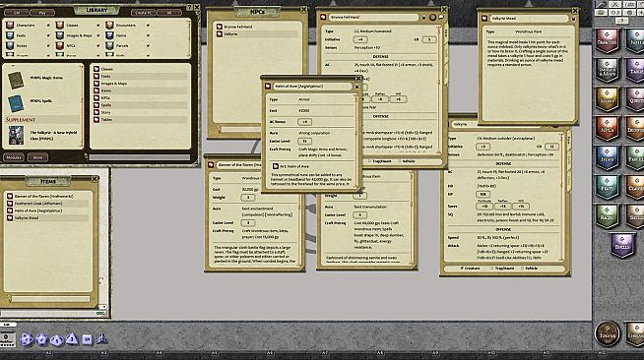The width and height of the screenshot is (644, 360).
Task: Open the Library help question mark
Action: click(189, 8)
